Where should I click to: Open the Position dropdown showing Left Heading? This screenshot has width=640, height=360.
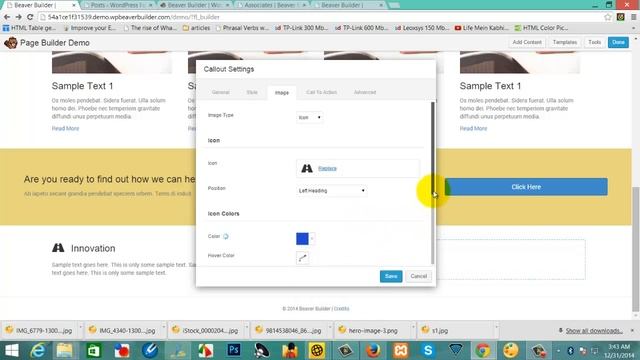[x=331, y=191]
